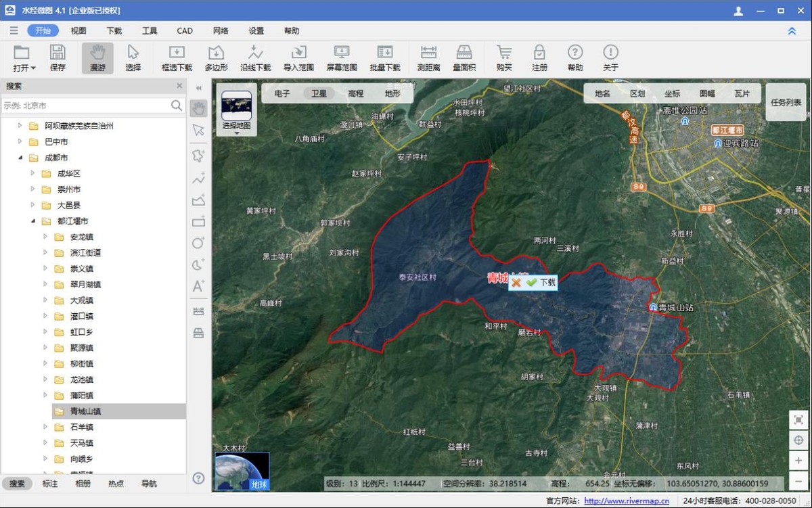
Task: Open the 视图 menu tab
Action: (x=78, y=30)
